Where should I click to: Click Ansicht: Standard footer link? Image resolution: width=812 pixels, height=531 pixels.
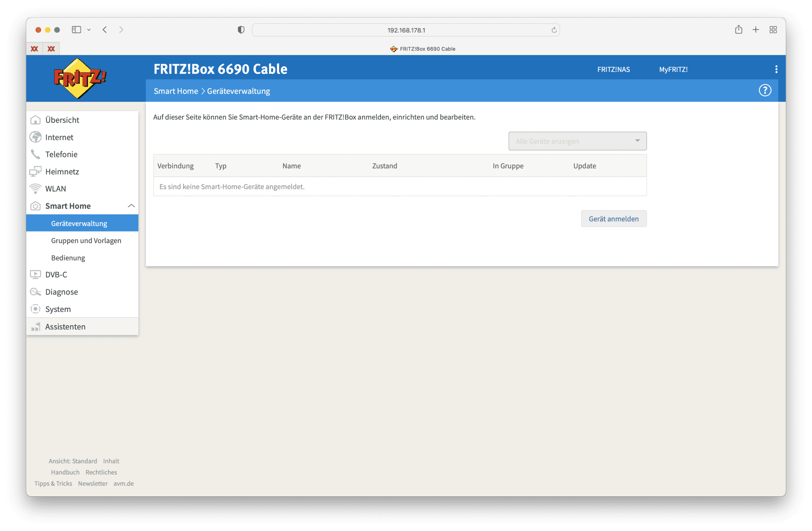(x=73, y=461)
